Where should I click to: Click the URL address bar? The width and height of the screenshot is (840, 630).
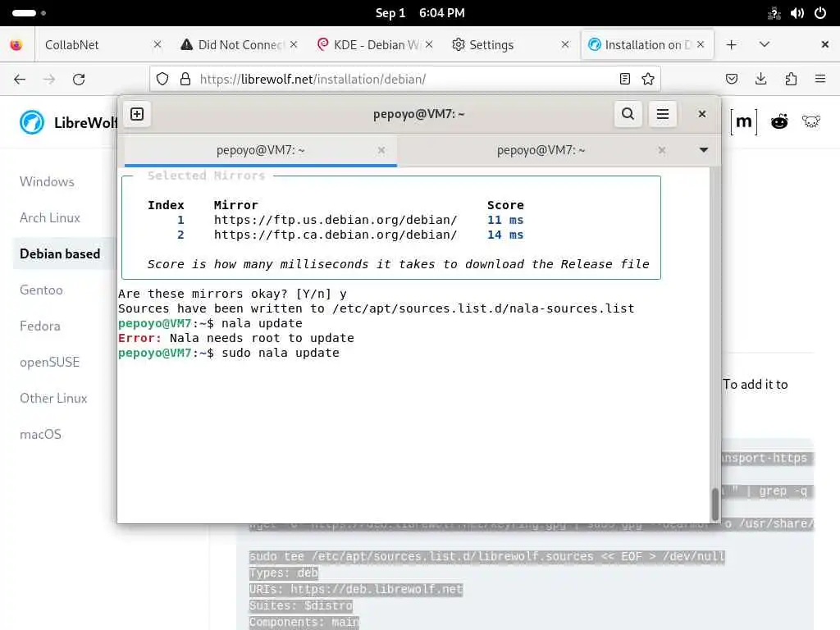pos(404,80)
